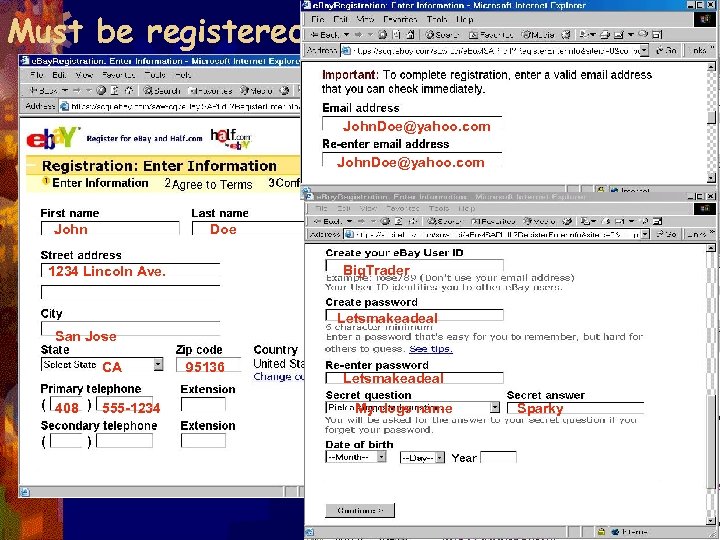Click the secondary telephone number field
This screenshot has height=540, width=720.
pos(124,441)
